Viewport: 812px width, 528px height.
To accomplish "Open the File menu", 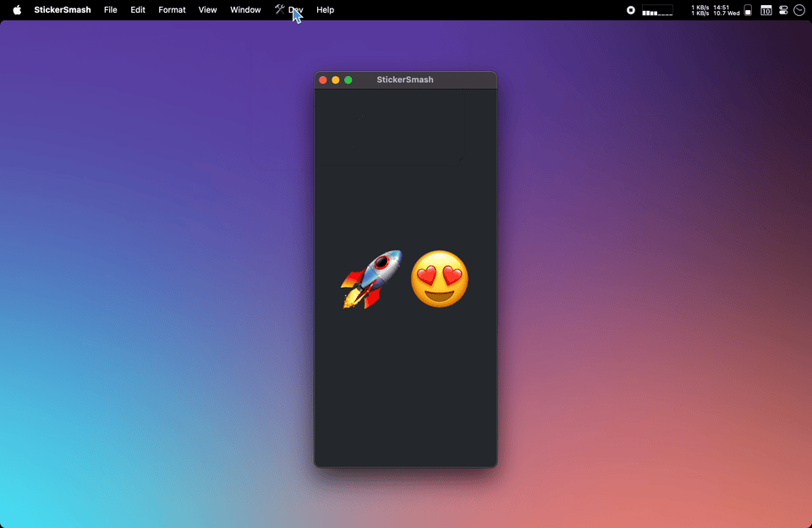I will click(110, 10).
